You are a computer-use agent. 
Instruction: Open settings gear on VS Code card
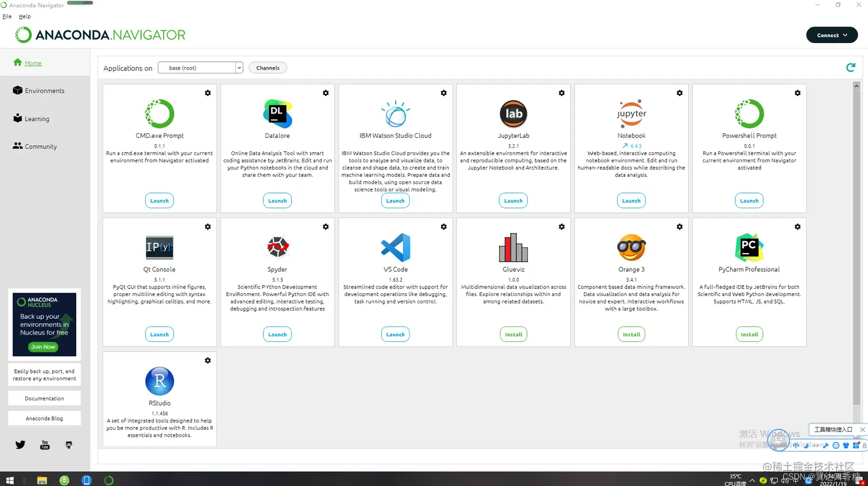[x=444, y=227]
